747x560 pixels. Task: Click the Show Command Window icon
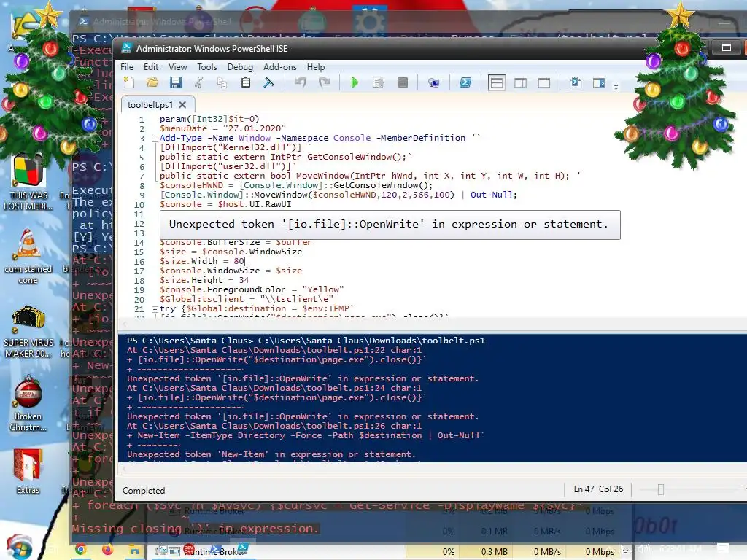point(576,83)
